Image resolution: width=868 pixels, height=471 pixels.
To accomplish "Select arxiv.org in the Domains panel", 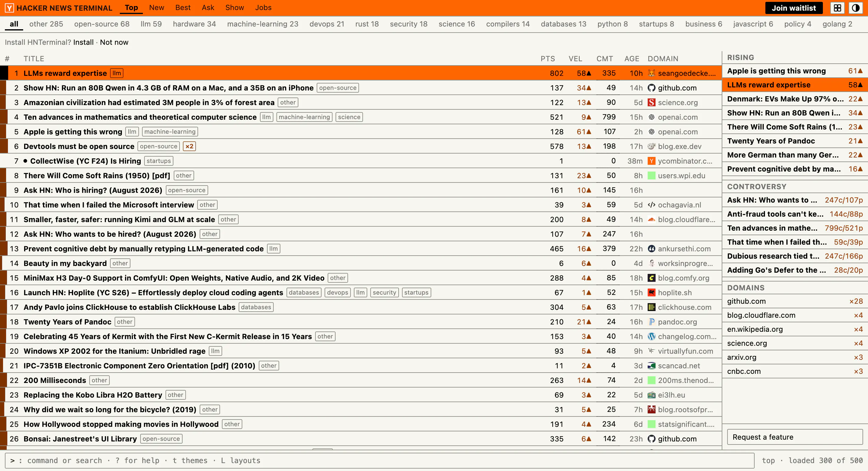I will coord(795,357).
